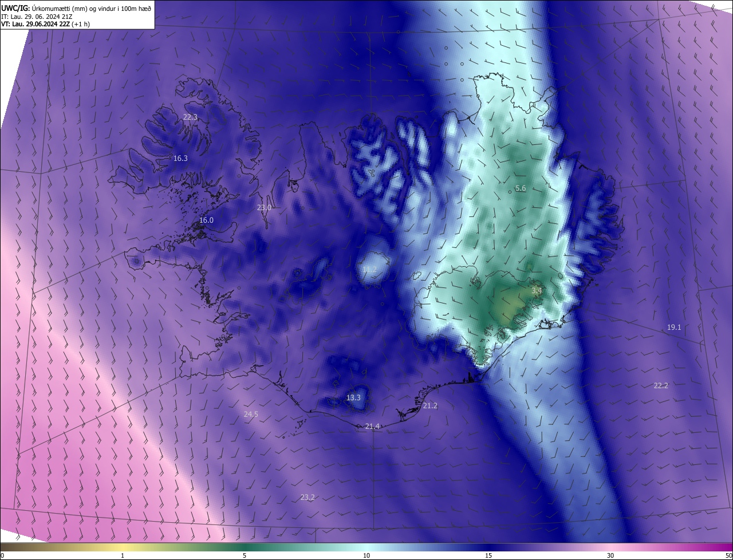The width and height of the screenshot is (733, 560).
Task: Click the 21.2 value label on the coast
Action: point(430,405)
